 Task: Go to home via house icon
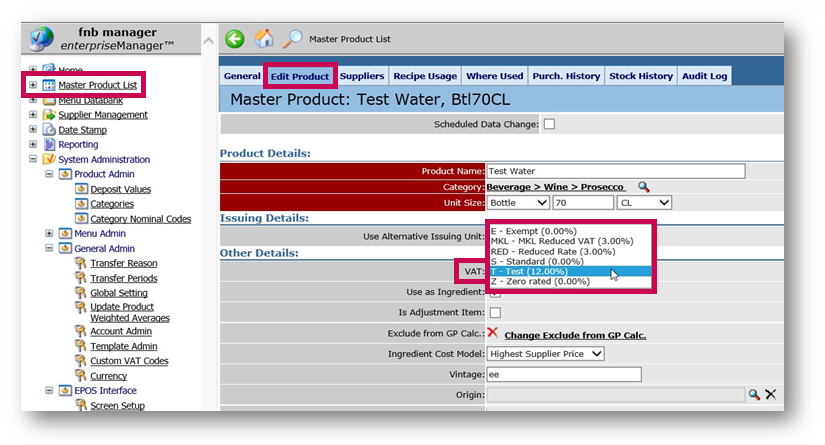point(264,38)
